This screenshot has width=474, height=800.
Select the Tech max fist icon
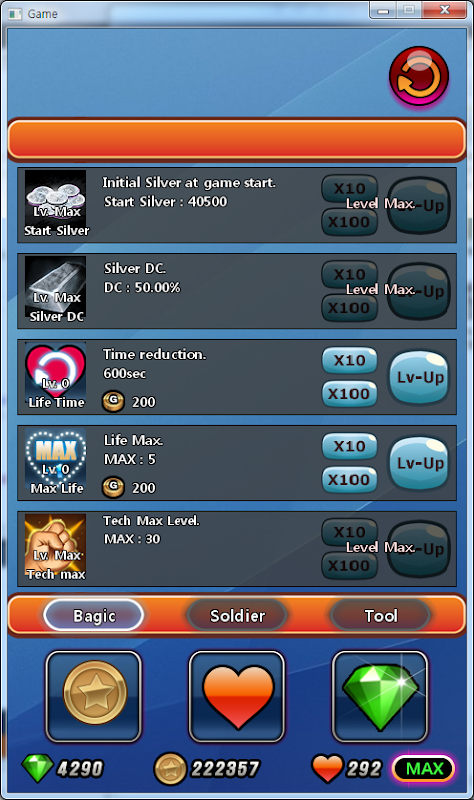coord(56,547)
